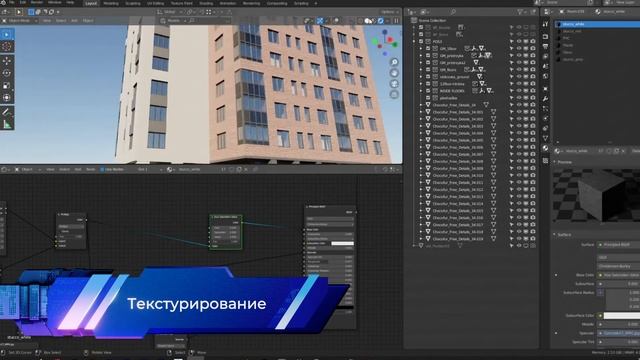Switch to the UV Editing workspace tab
Screen dimensions: 640x360
click(155, 3)
